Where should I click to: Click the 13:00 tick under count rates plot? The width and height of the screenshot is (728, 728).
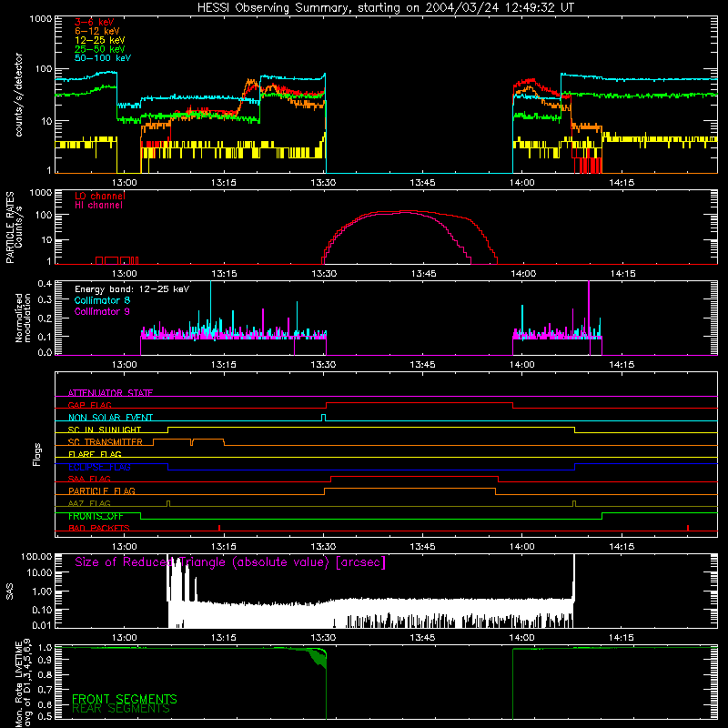(x=125, y=183)
